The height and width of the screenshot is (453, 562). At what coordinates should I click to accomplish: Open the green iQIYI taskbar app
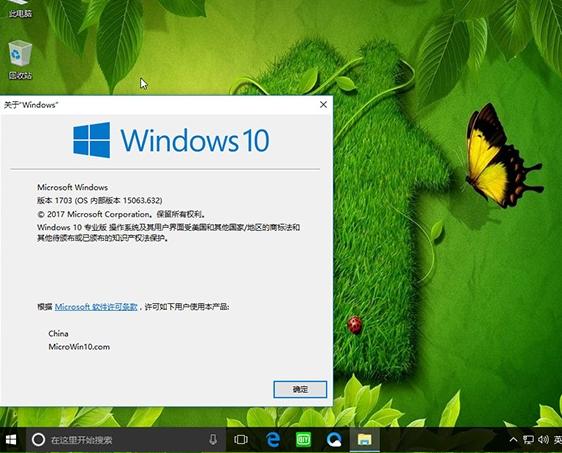tap(303, 440)
